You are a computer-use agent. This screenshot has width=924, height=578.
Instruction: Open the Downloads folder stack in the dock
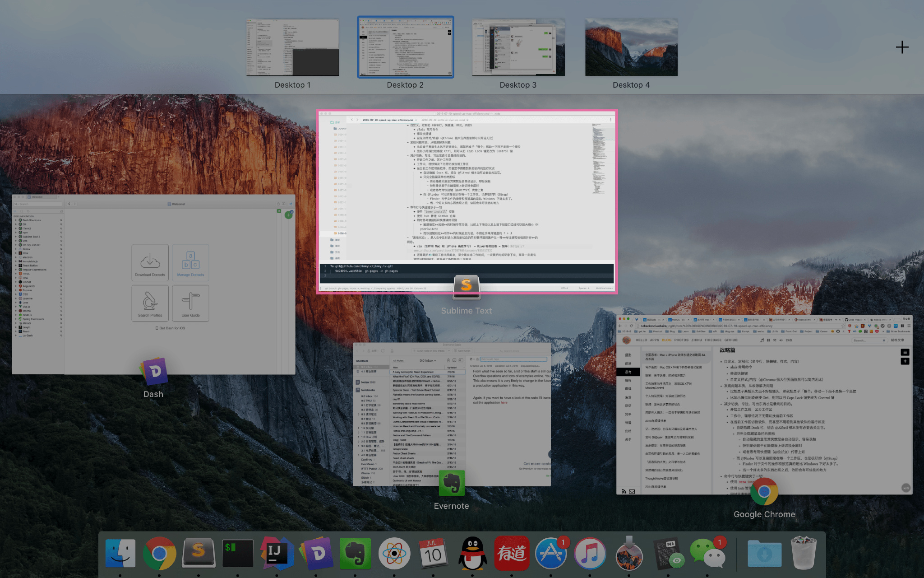pyautogui.click(x=764, y=554)
